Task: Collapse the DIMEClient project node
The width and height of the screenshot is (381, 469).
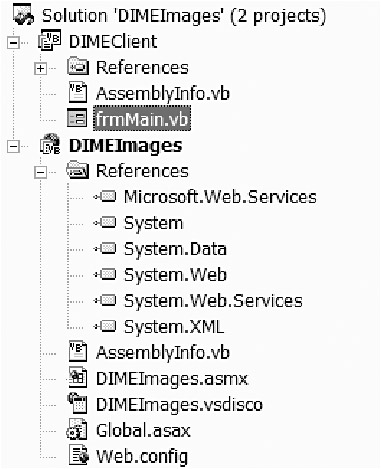Action: tap(13, 43)
